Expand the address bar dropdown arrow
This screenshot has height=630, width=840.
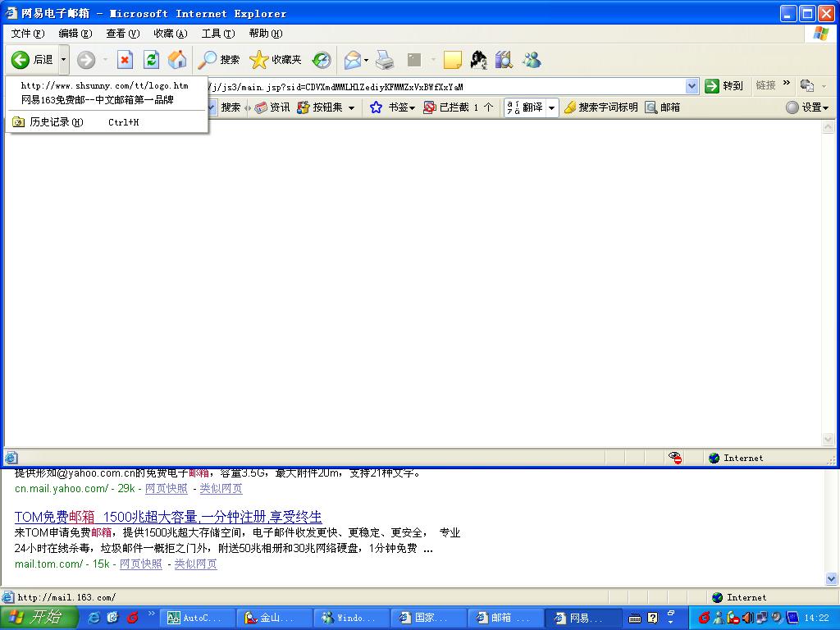[692, 86]
